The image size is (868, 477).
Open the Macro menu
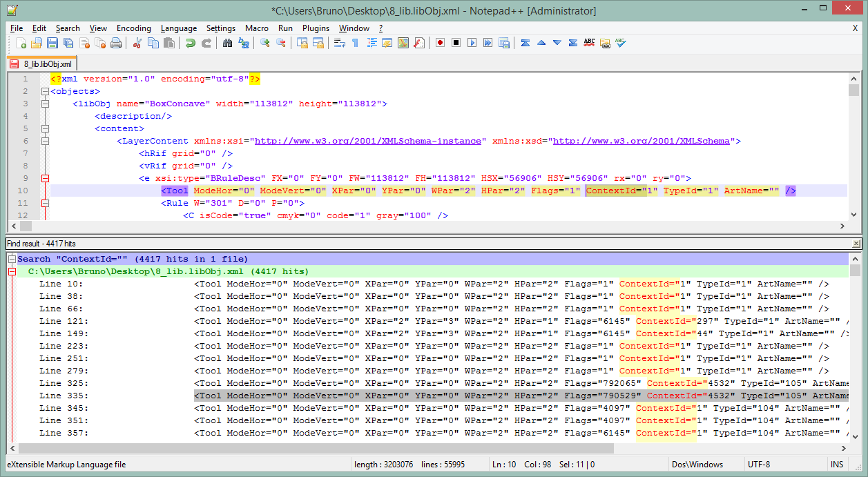[x=257, y=28]
